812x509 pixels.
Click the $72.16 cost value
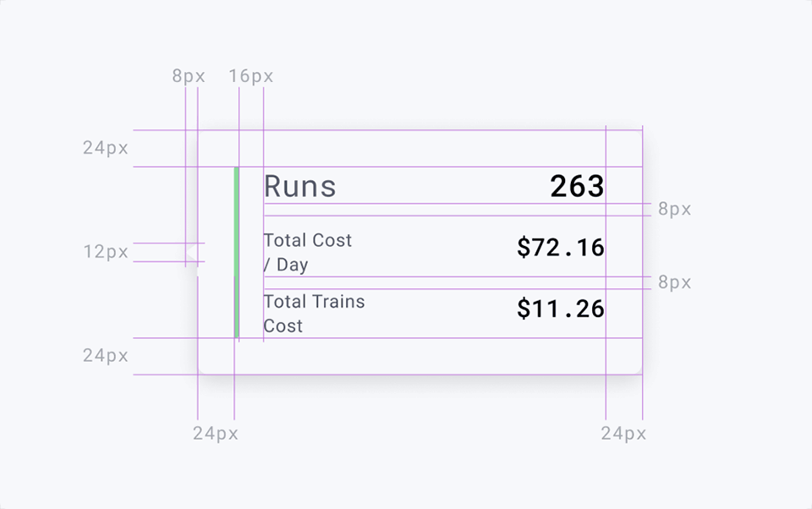pyautogui.click(x=560, y=247)
